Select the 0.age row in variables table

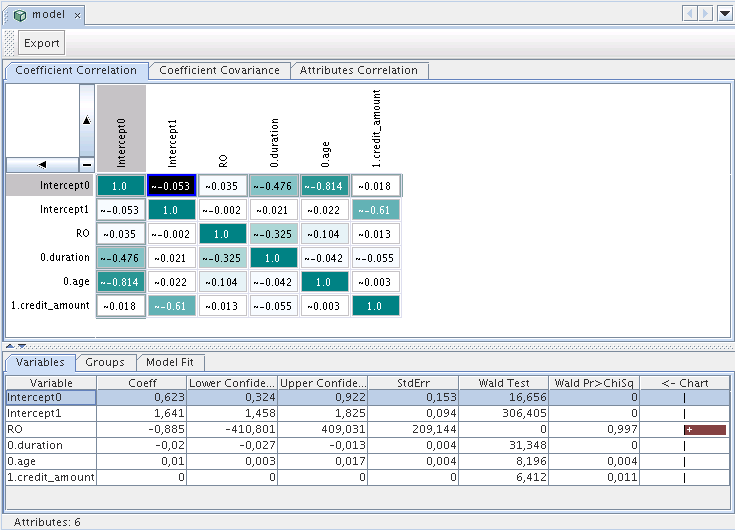pos(368,461)
